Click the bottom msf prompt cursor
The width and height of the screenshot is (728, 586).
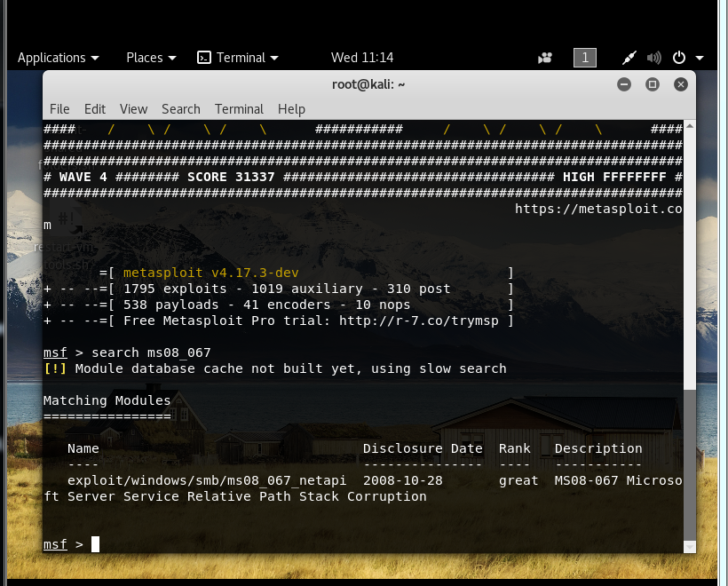pos(95,544)
